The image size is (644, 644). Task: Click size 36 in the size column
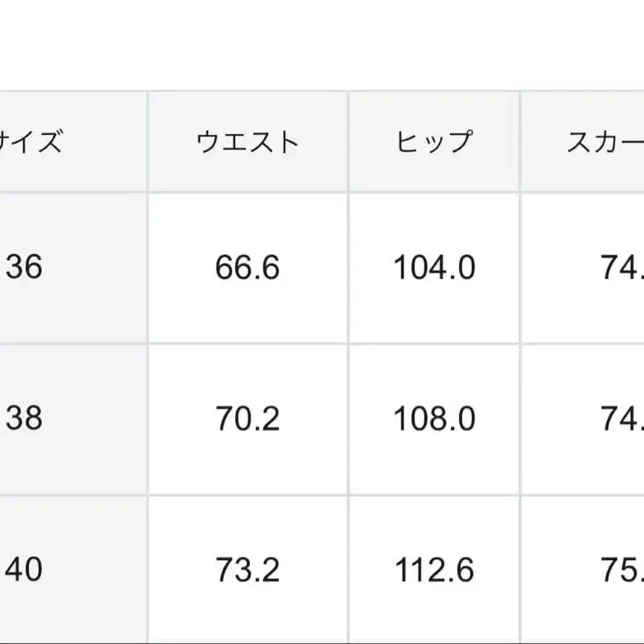click(x=25, y=267)
